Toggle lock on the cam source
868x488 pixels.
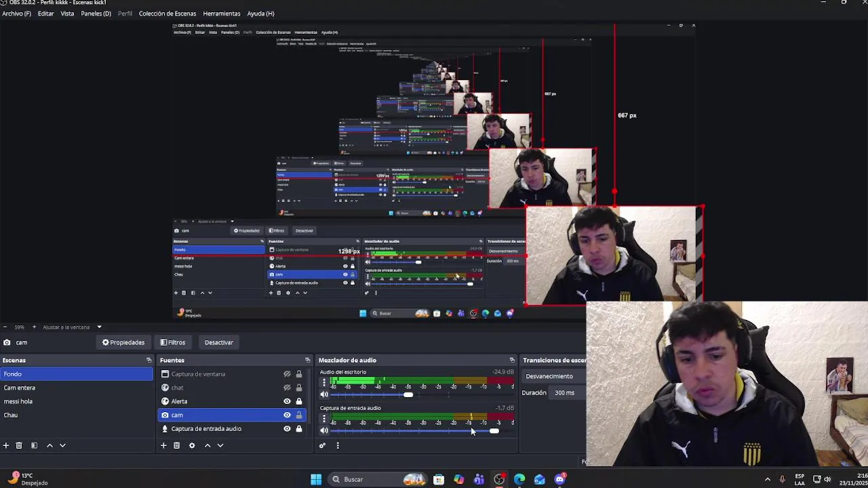point(298,415)
